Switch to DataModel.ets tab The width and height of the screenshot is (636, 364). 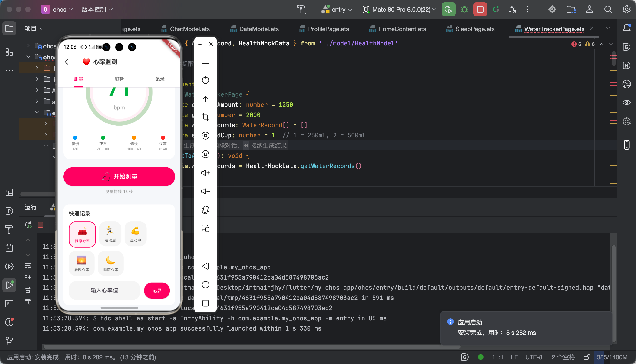pos(255,29)
